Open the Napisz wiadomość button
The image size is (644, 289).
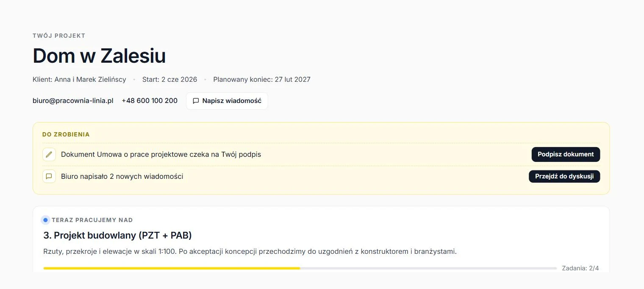click(227, 101)
